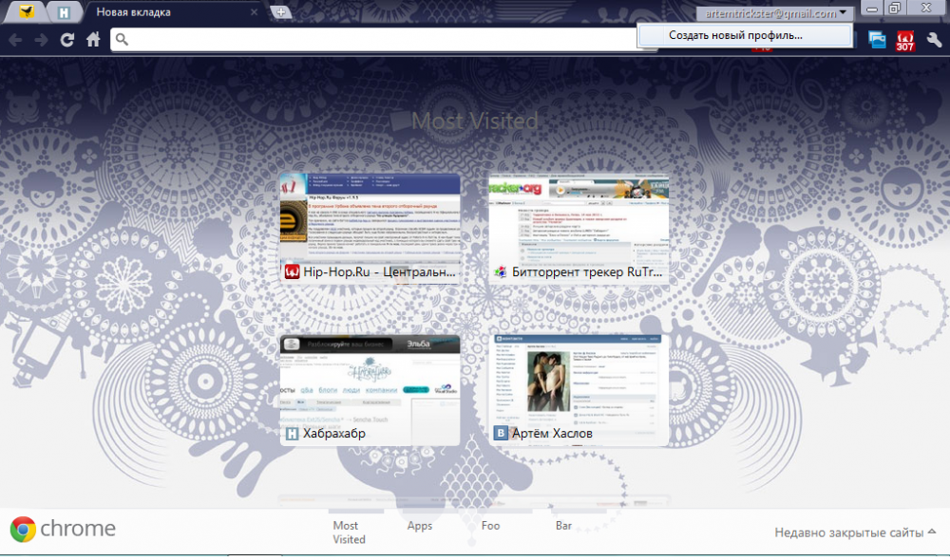Switch to the pinned Habrahabr H tab
This screenshot has height=560, width=950.
(65, 12)
